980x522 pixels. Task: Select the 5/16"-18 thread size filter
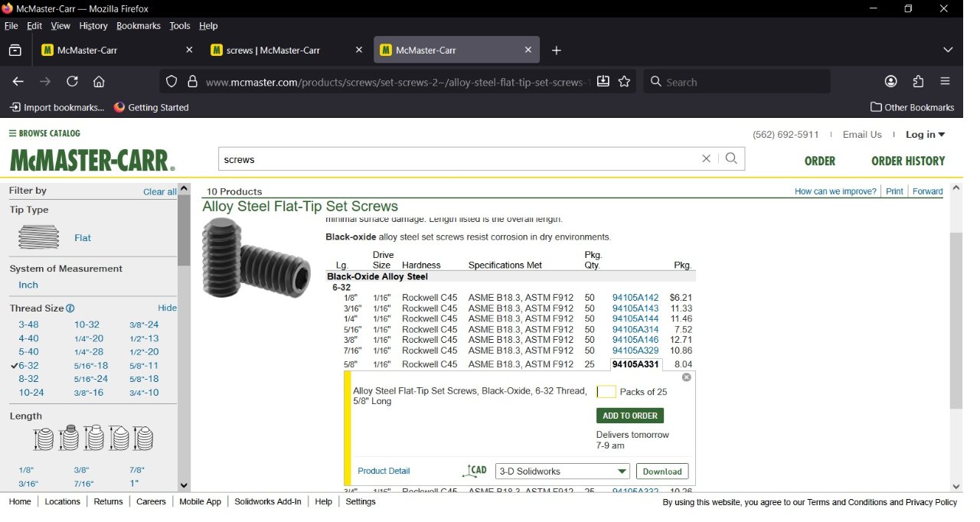[x=91, y=366]
